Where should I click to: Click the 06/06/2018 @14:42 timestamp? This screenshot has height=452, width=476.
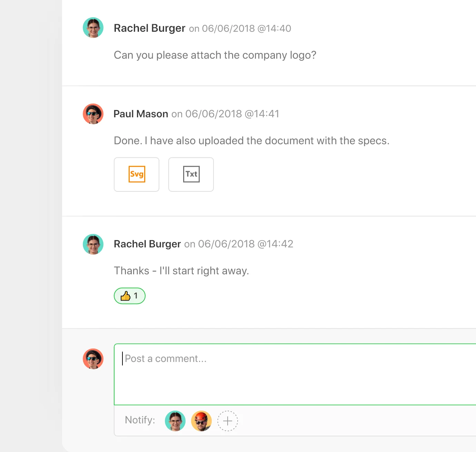click(x=246, y=244)
